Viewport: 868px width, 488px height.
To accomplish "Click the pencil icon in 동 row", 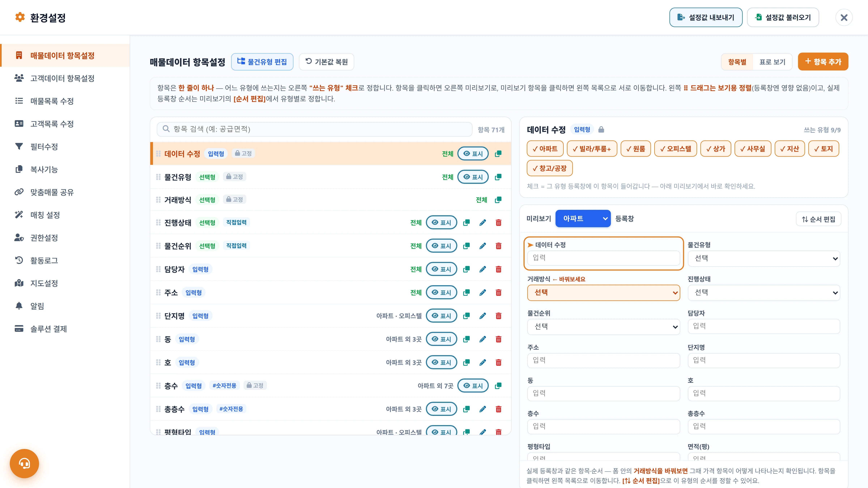I will click(482, 339).
